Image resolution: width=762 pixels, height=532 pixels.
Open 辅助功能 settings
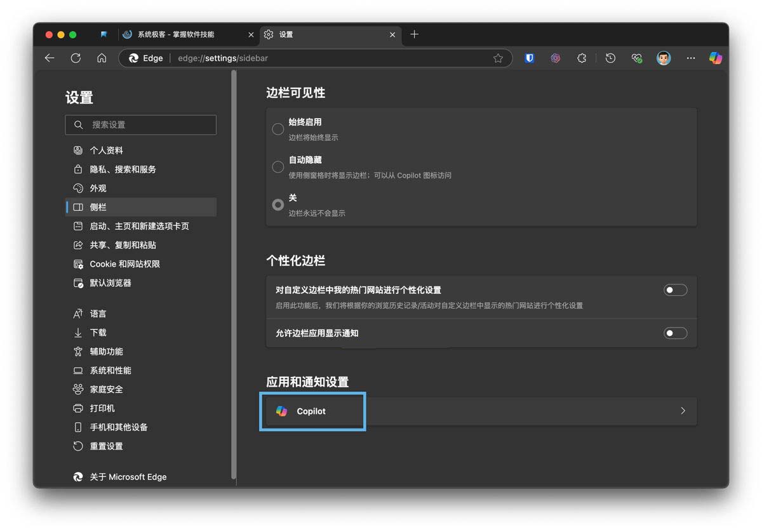click(140, 352)
